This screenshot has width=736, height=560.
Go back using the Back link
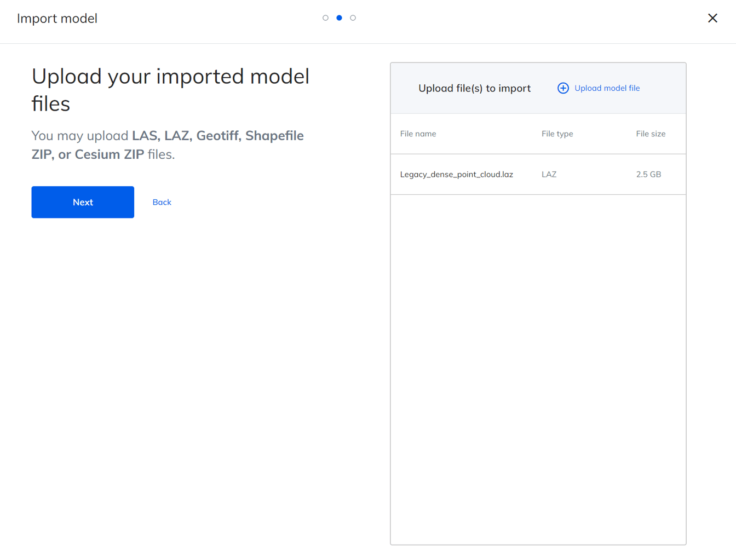point(162,202)
